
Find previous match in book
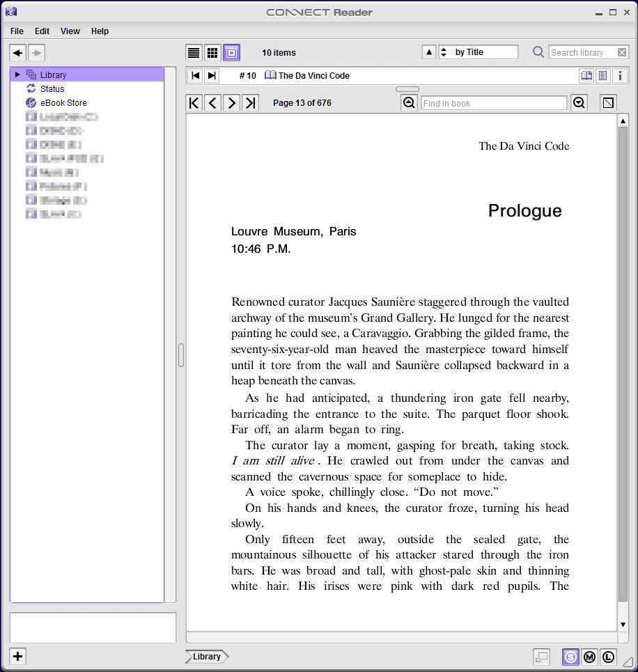(409, 103)
